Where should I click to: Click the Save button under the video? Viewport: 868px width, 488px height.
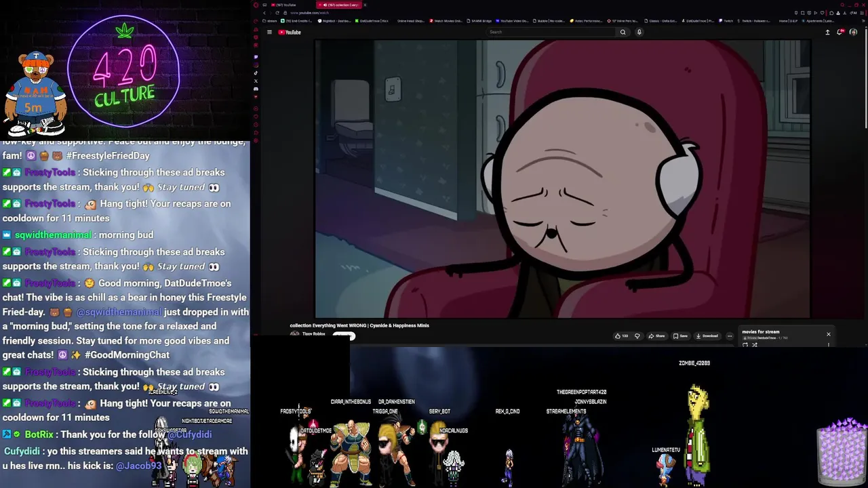pyautogui.click(x=680, y=336)
